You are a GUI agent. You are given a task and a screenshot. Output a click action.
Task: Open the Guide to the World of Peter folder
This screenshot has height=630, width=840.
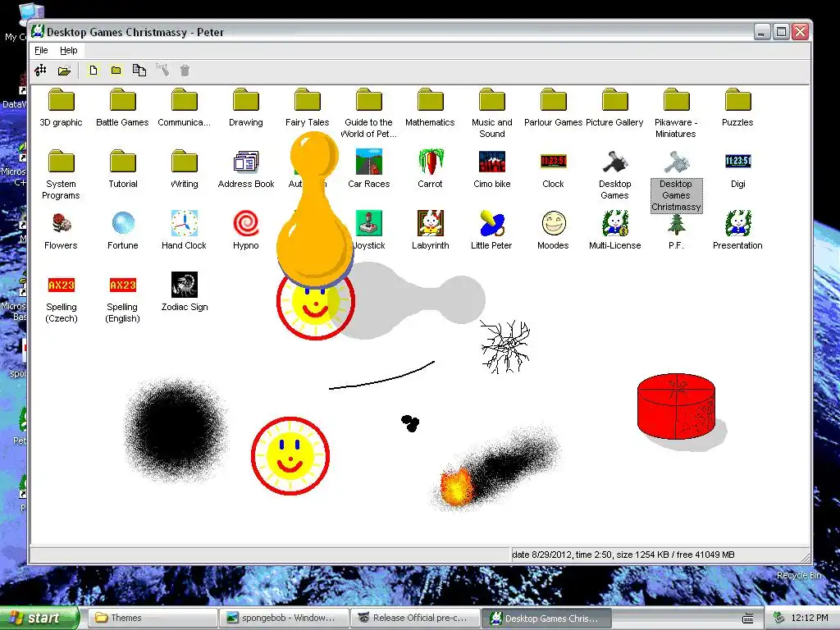coord(368,100)
